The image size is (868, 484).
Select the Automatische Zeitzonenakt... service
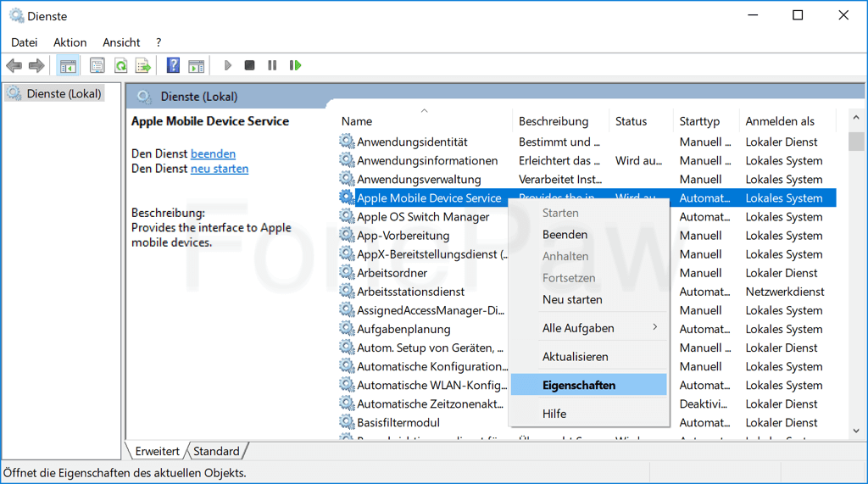pyautogui.click(x=430, y=404)
